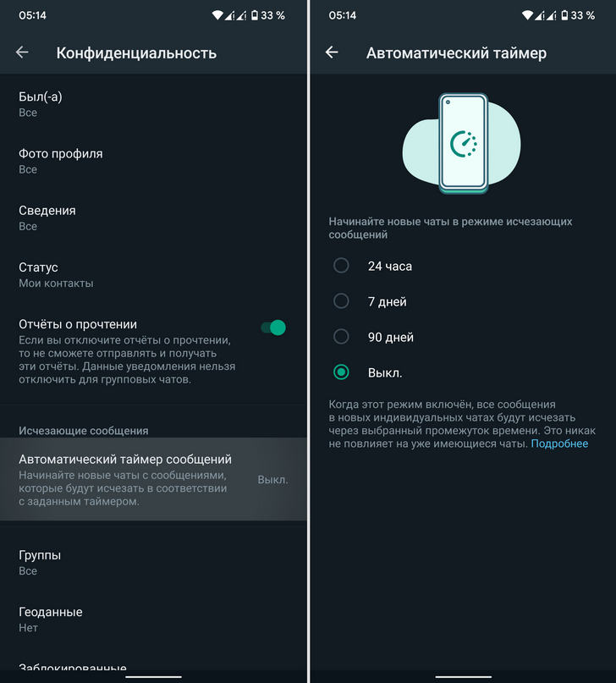Open Был(-а) visibility setting
The image size is (616, 683).
click(x=154, y=104)
